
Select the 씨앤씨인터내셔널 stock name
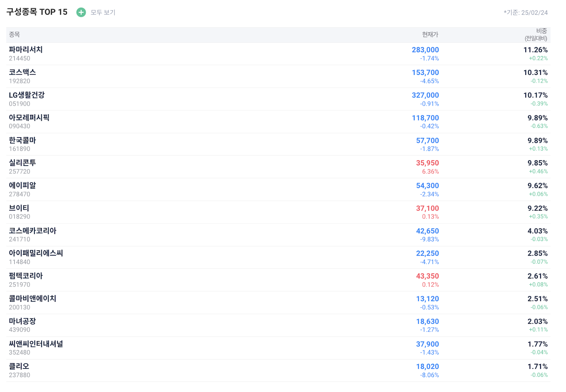tap(36, 344)
